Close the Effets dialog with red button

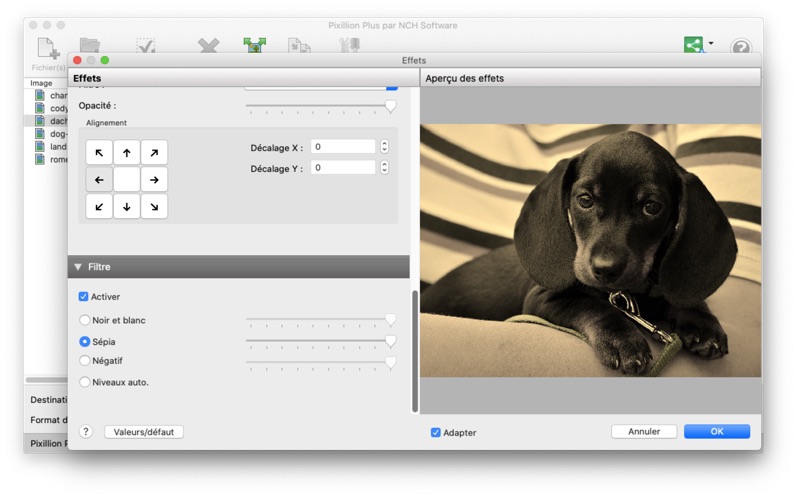tap(78, 60)
